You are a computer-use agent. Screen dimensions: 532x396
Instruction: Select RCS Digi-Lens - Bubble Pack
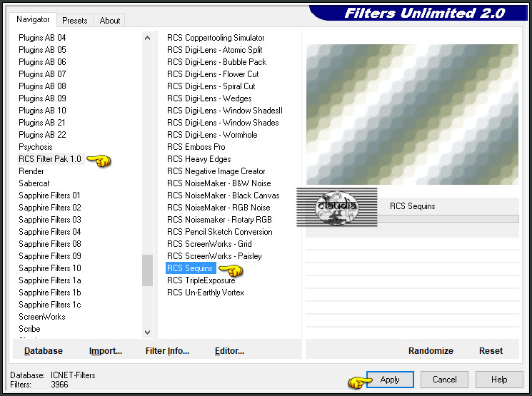click(x=217, y=62)
